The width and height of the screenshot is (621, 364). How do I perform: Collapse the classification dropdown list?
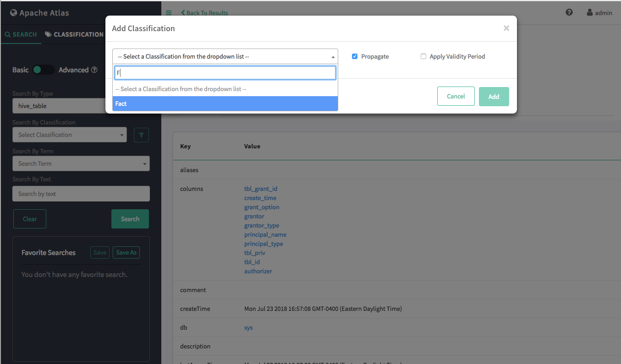333,57
